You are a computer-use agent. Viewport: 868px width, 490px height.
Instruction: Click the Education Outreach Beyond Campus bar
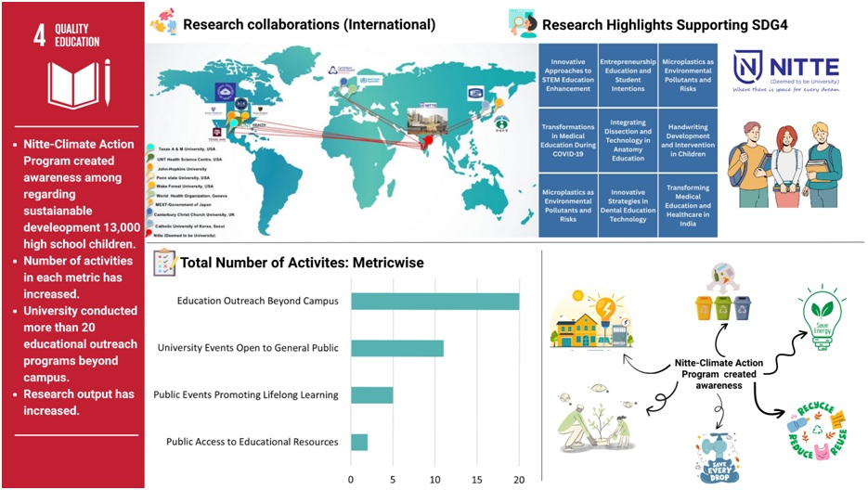click(434, 301)
